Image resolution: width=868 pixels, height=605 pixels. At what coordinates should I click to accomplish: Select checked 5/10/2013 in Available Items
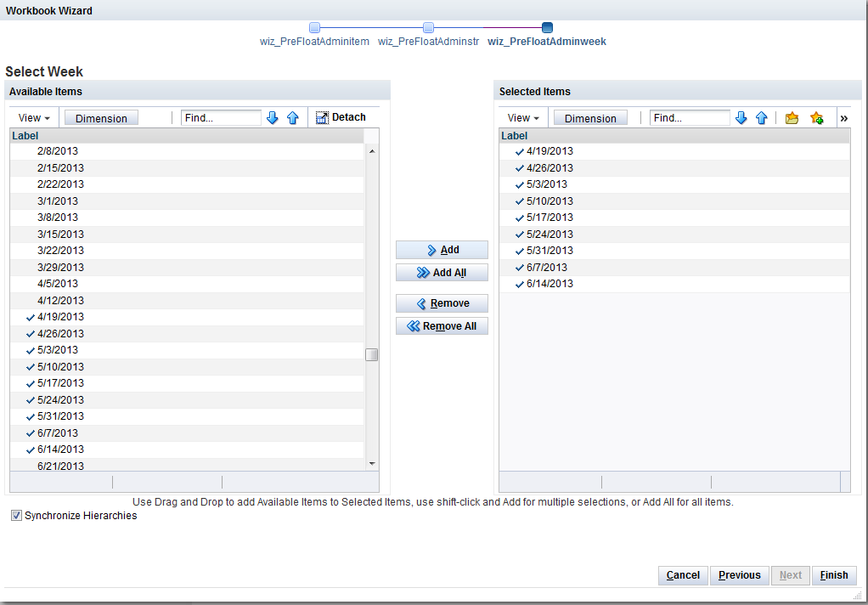tap(187, 367)
